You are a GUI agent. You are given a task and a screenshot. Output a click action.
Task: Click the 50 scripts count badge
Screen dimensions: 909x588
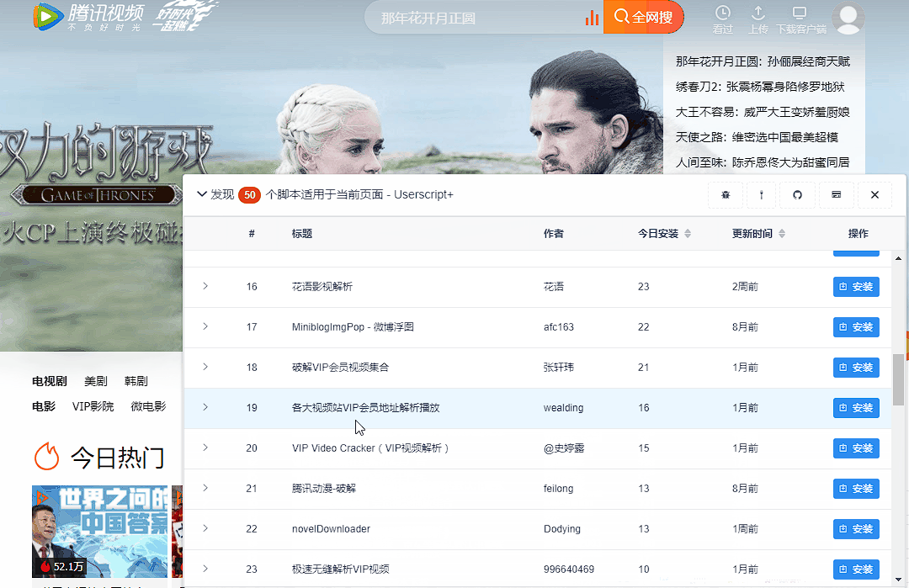250,194
